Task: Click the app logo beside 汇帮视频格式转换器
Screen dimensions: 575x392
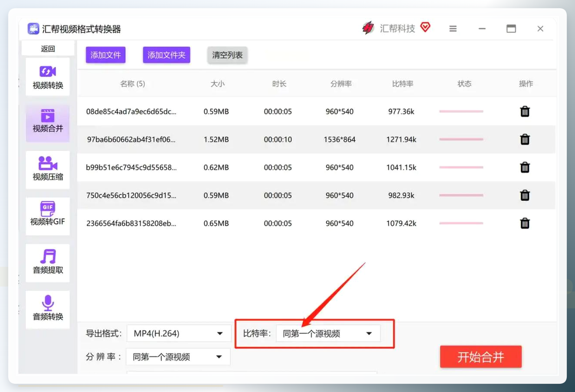Action: coord(33,29)
